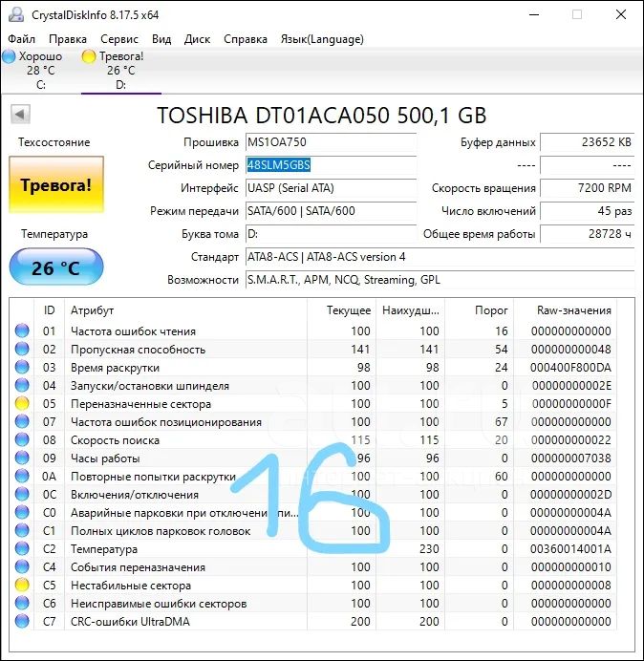Click raw value 000400F800DA
The height and width of the screenshot is (661, 644).
tap(570, 368)
